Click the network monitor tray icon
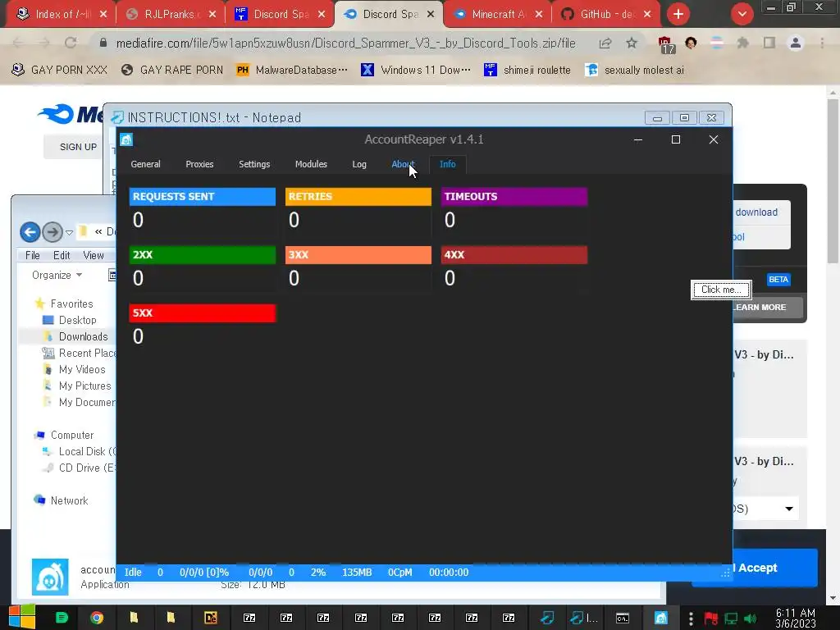This screenshot has width=840, height=630. pyautogui.click(x=731, y=619)
